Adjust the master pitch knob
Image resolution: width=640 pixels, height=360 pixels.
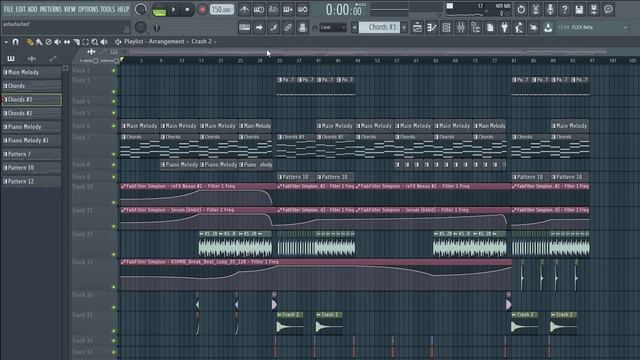[x=141, y=27]
